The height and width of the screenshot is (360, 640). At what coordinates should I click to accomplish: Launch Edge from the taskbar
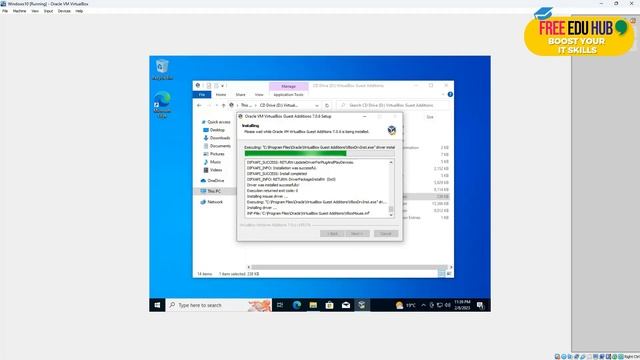[297, 305]
